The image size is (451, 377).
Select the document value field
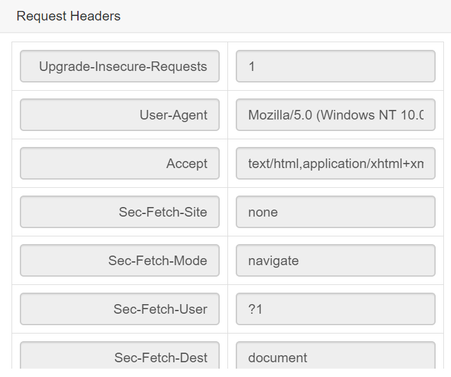(x=336, y=355)
